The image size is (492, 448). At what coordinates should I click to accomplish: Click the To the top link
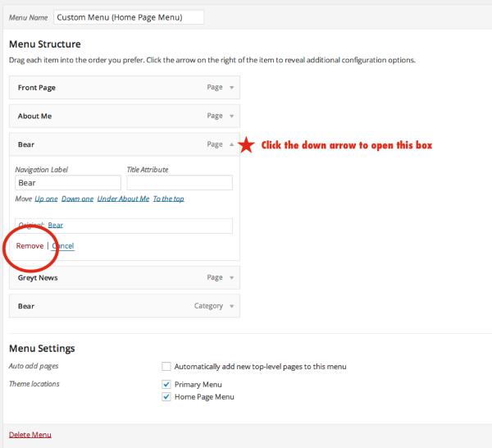pyautogui.click(x=168, y=199)
